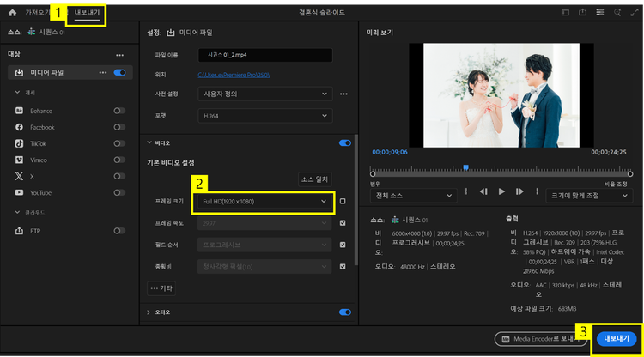Open 미디어 파일 row options dots
Screen dimensions: 644x357
click(x=103, y=73)
